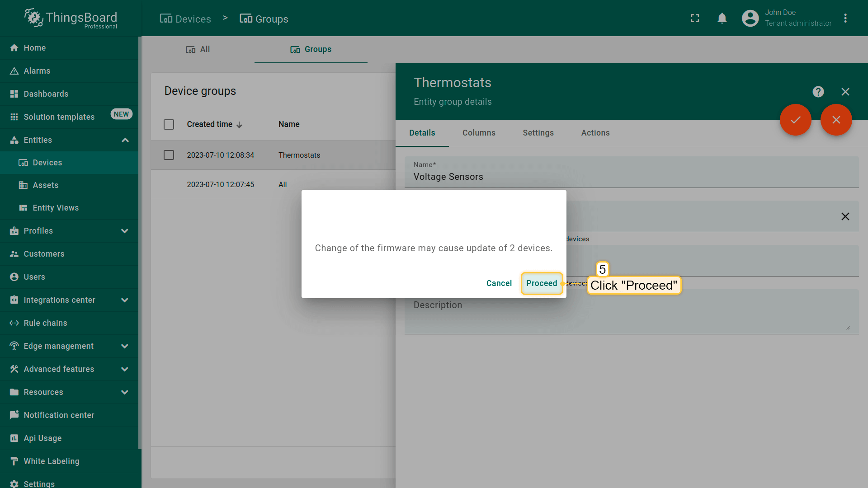Expand the Profiles menu section
868x488 pixels.
click(x=125, y=231)
